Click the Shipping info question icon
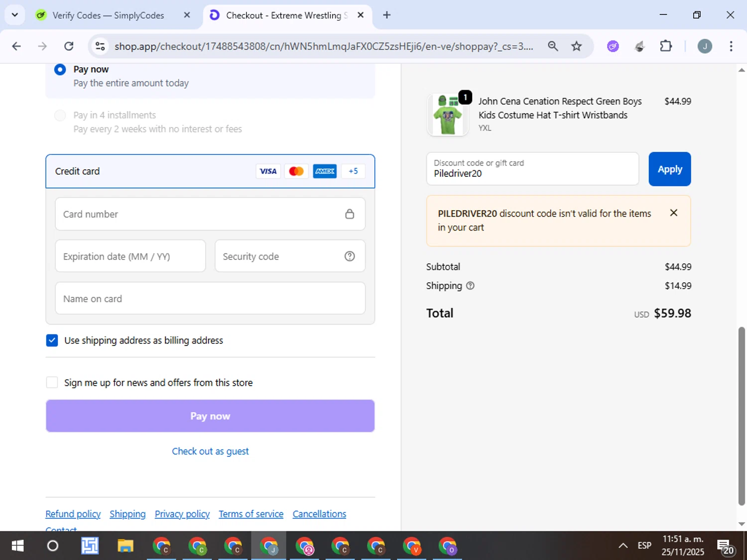This screenshot has height=560, width=747. click(x=470, y=286)
